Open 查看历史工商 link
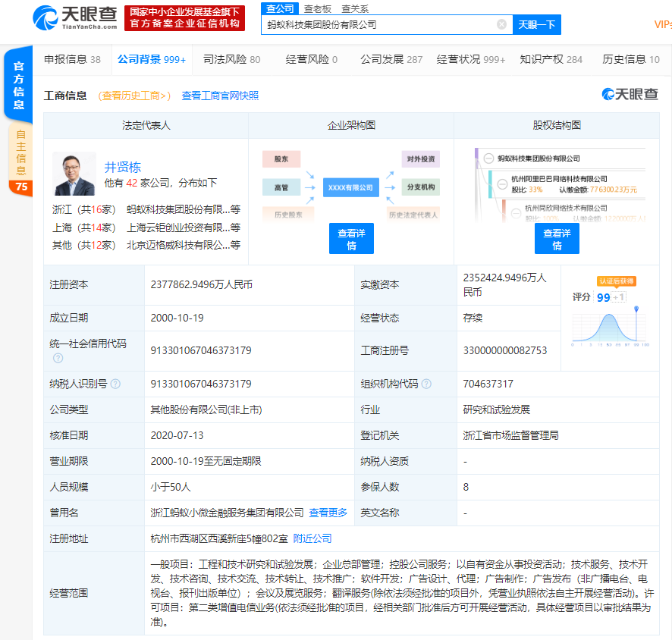The height and width of the screenshot is (640, 672). tap(134, 96)
